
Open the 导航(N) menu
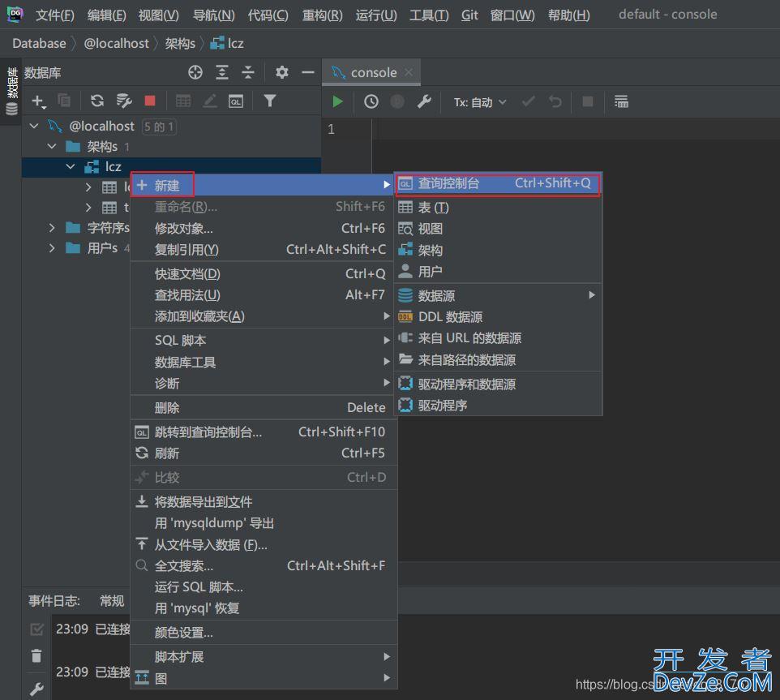tap(213, 15)
